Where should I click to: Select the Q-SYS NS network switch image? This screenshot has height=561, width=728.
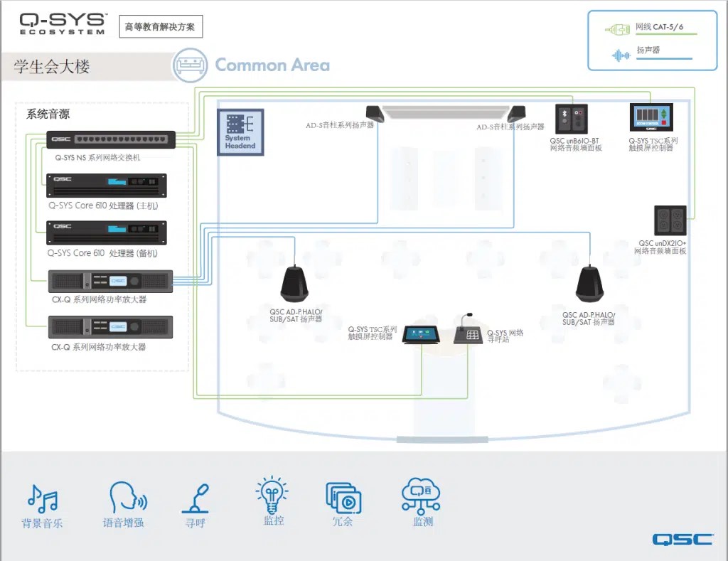pos(111,139)
